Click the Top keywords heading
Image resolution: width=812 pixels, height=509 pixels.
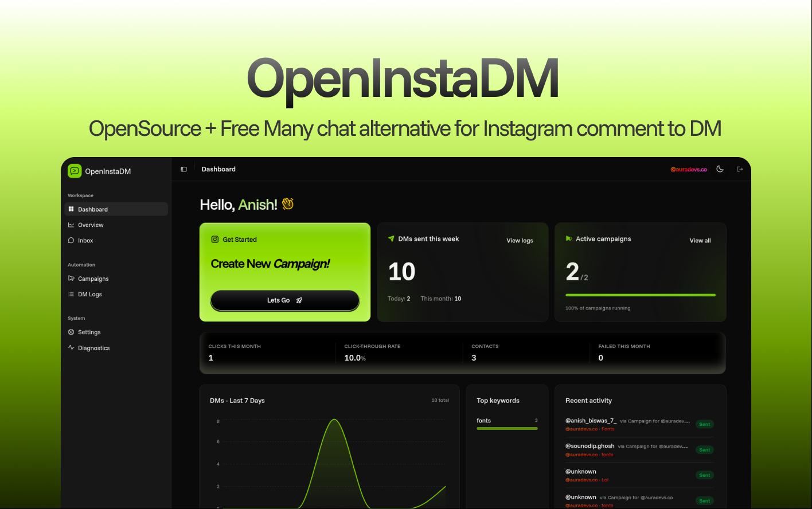tap(498, 401)
